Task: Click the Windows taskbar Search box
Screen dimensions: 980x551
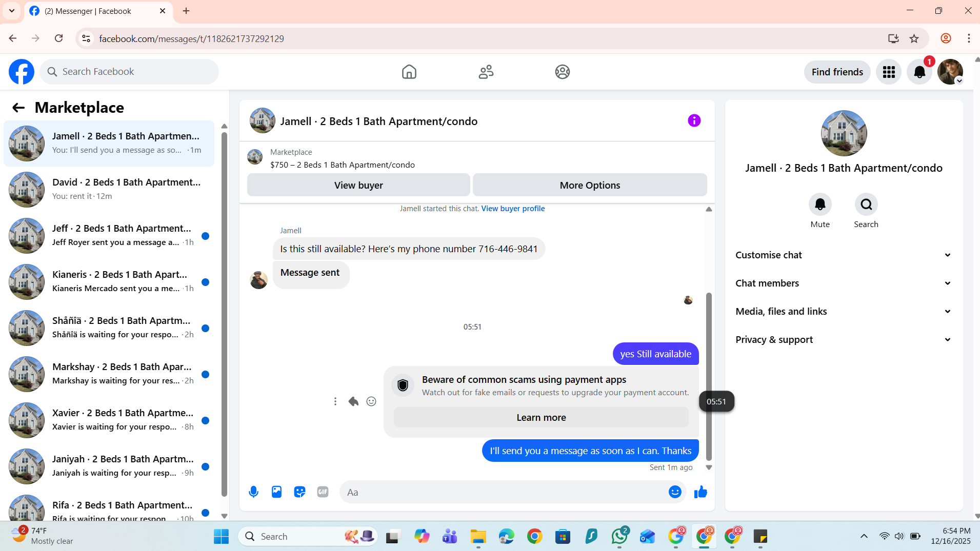Action: coord(308,536)
